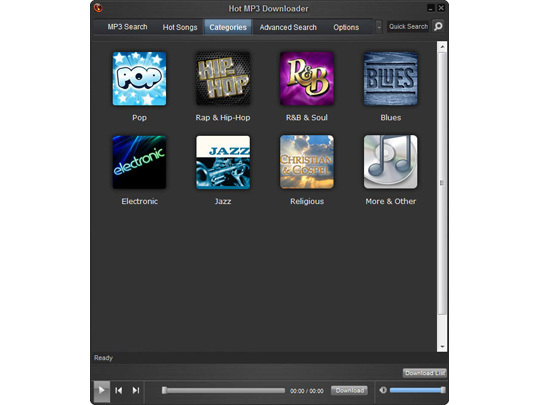This screenshot has height=405, width=540.
Task: Open the Blues category icon
Action: click(x=391, y=79)
